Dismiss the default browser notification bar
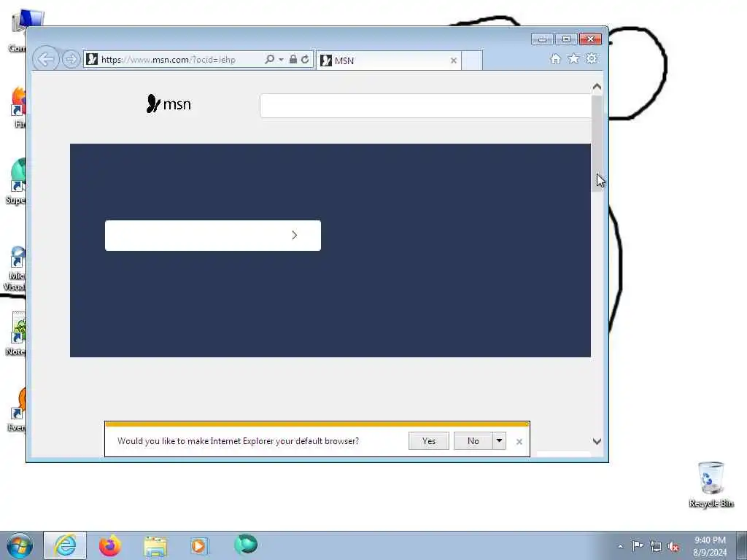 tap(519, 442)
